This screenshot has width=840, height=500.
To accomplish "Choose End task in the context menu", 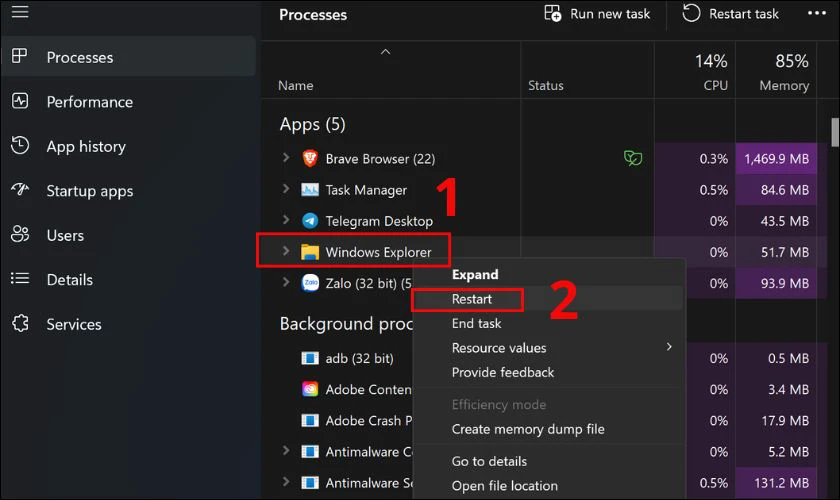I will coord(476,323).
